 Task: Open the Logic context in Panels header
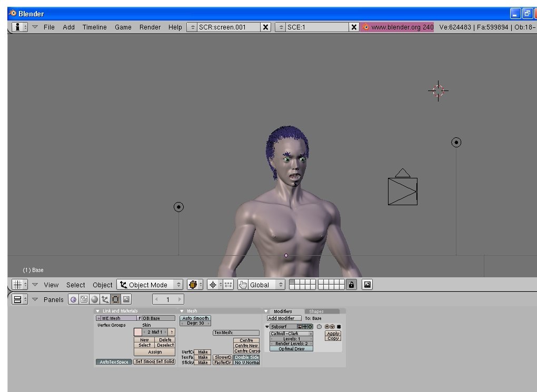[x=73, y=299]
